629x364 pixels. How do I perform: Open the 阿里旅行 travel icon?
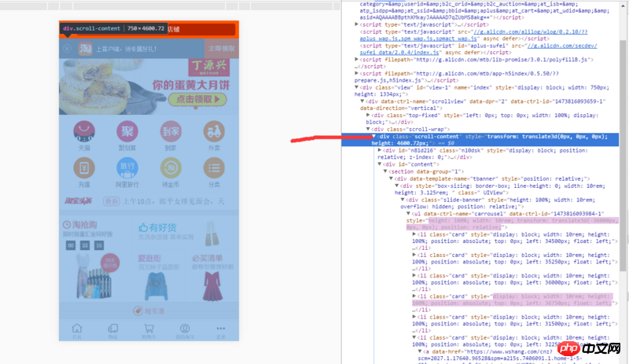click(127, 167)
